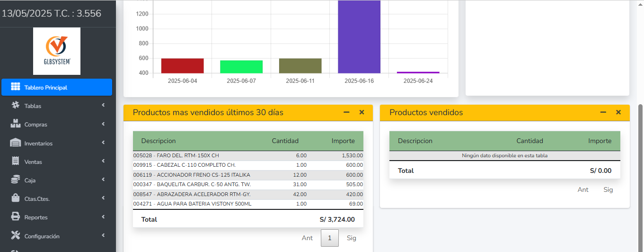The image size is (644, 252).
Task: Open the Inventarios menu item
Action: 39,144
